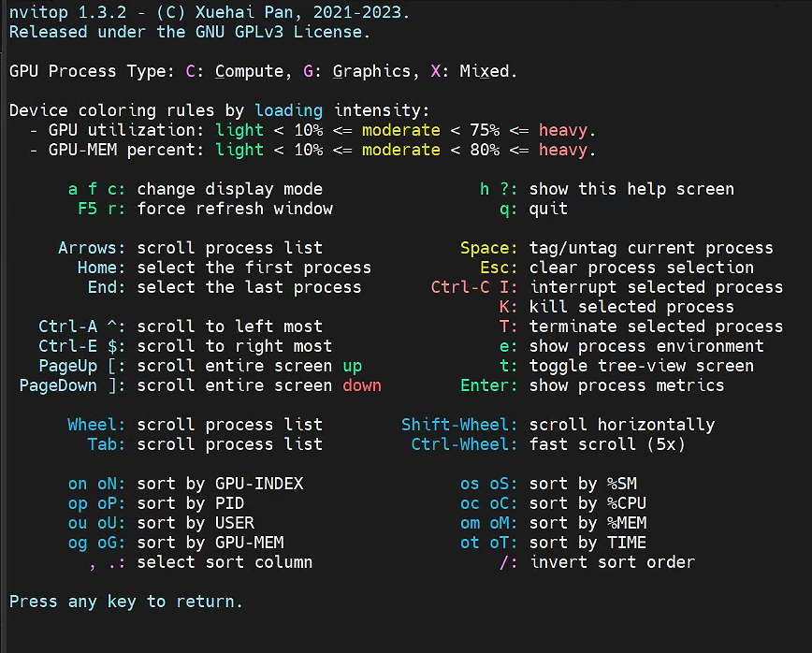The image size is (812, 653).
Task: Click the "show process metrics" description
Action: pos(626,385)
